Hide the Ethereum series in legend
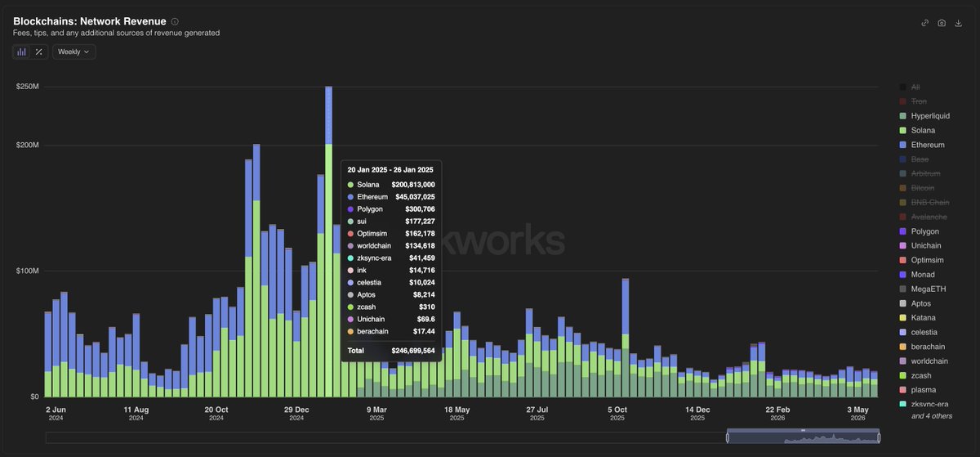Viewport: 980px width, 457px height. point(921,145)
